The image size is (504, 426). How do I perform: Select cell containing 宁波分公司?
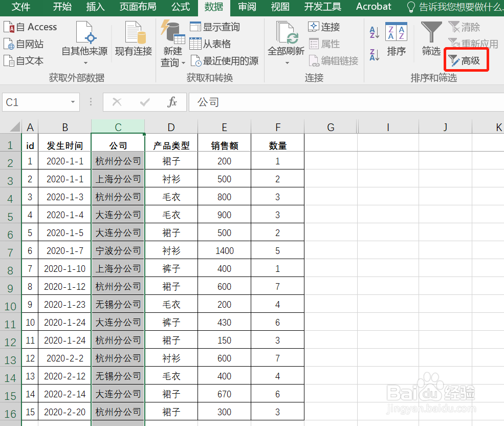(x=118, y=250)
